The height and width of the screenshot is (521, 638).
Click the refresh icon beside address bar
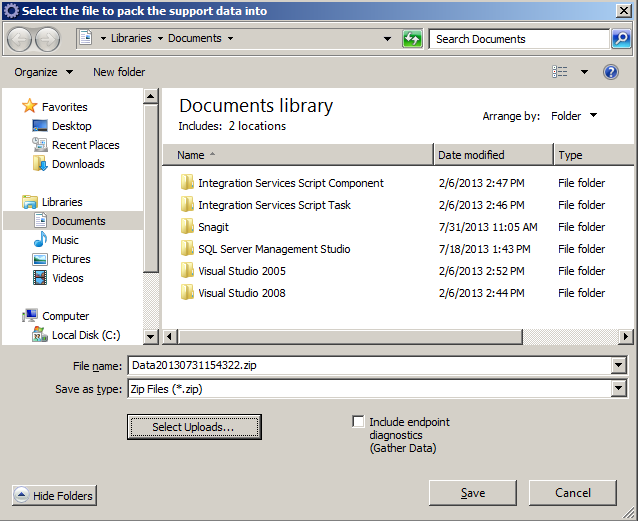pyautogui.click(x=413, y=39)
